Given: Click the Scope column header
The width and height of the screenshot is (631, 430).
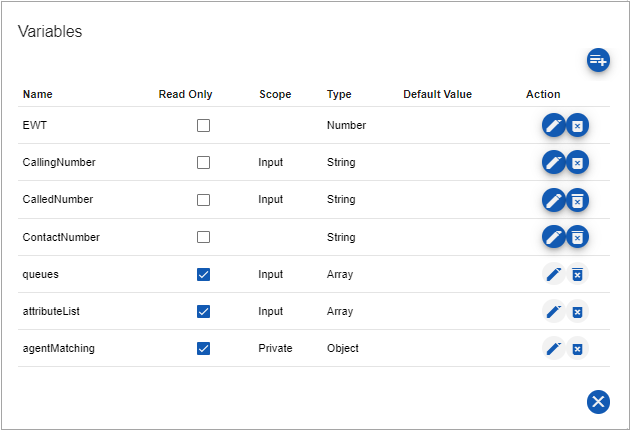Looking at the screenshot, I should (x=275, y=94).
